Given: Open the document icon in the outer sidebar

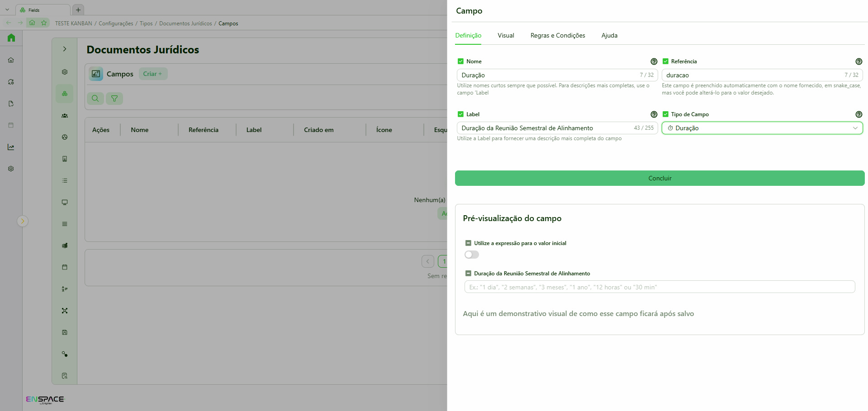Looking at the screenshot, I should (11, 104).
